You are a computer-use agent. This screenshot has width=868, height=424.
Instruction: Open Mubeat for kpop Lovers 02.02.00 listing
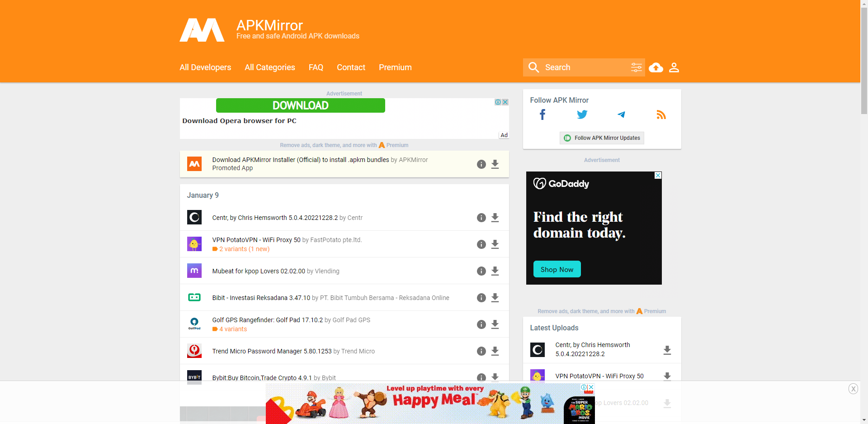point(259,271)
